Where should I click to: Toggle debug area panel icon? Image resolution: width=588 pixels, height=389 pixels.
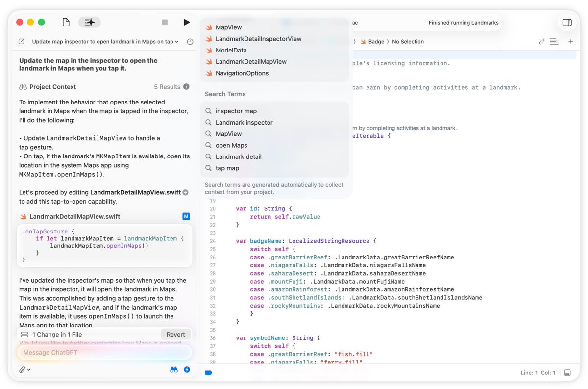click(x=567, y=373)
